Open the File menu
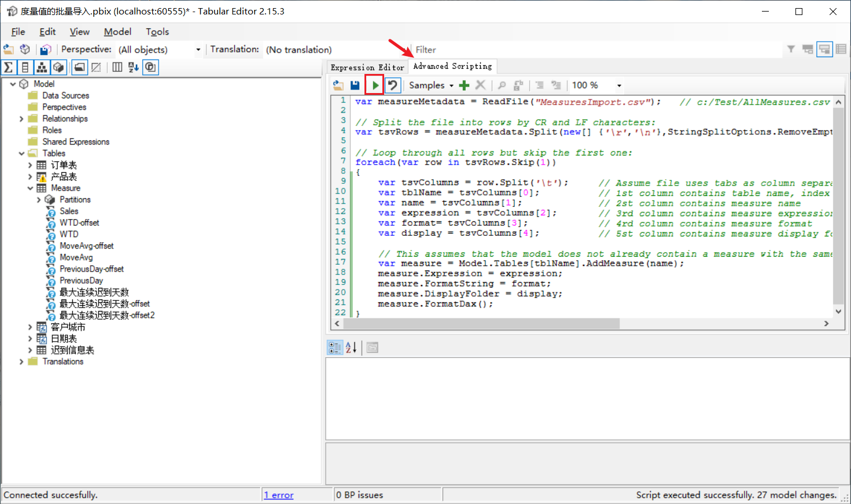 tap(18, 32)
